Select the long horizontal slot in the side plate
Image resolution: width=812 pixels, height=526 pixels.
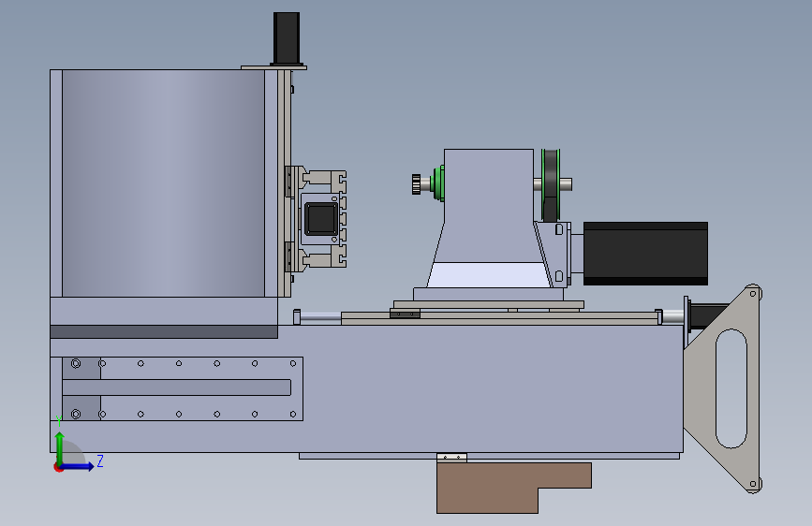click(x=176, y=387)
